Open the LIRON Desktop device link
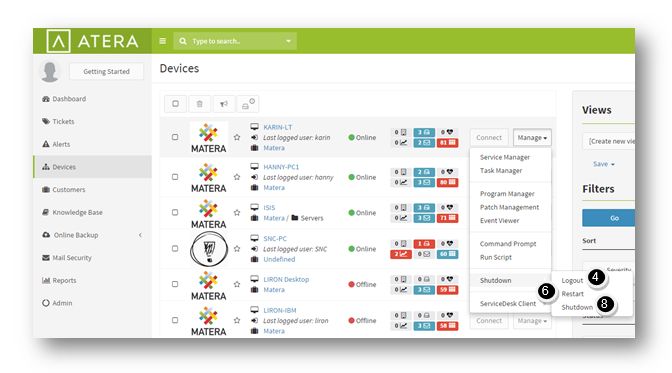This screenshot has height=373, width=672. coord(286,279)
